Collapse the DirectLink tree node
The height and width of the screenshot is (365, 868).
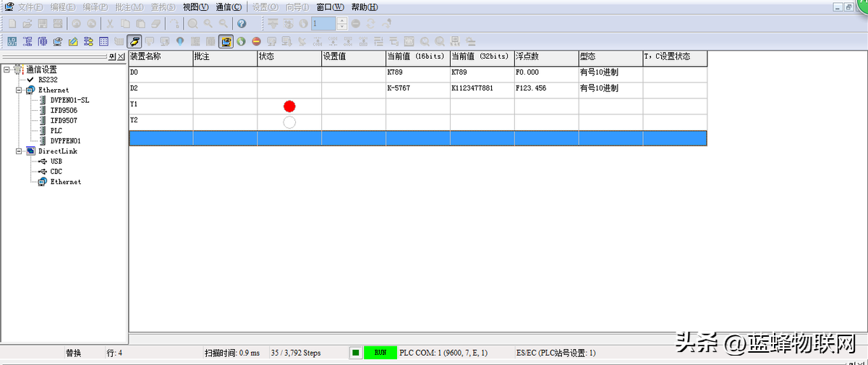pyautogui.click(x=19, y=151)
